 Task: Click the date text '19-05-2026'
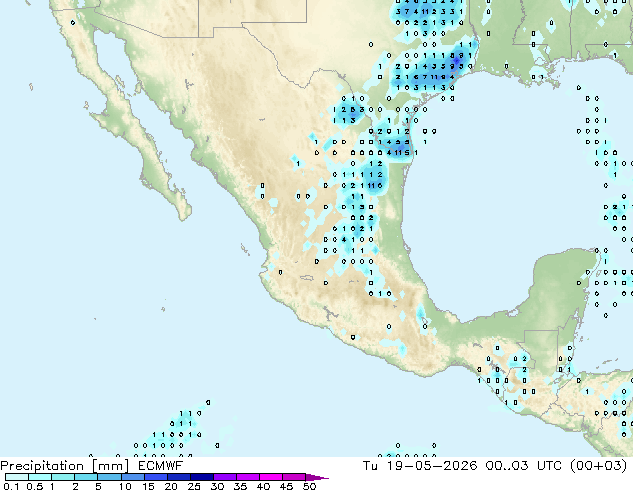pos(432,466)
